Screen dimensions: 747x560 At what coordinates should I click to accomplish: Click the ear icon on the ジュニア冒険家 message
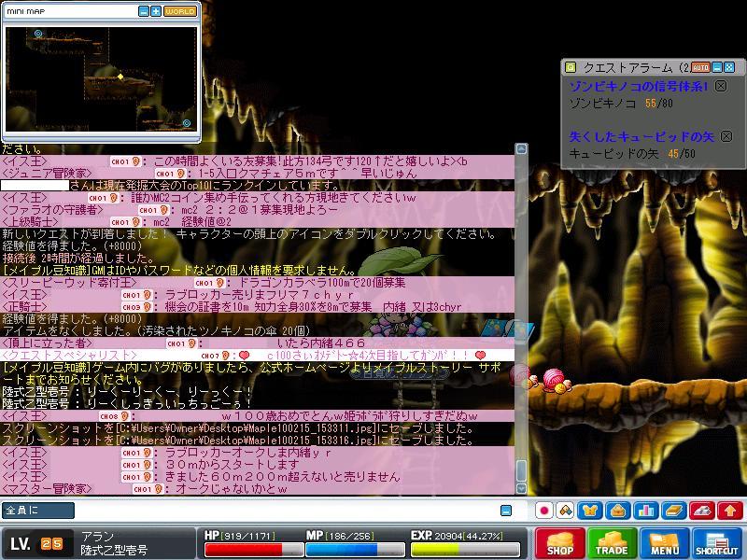180,174
